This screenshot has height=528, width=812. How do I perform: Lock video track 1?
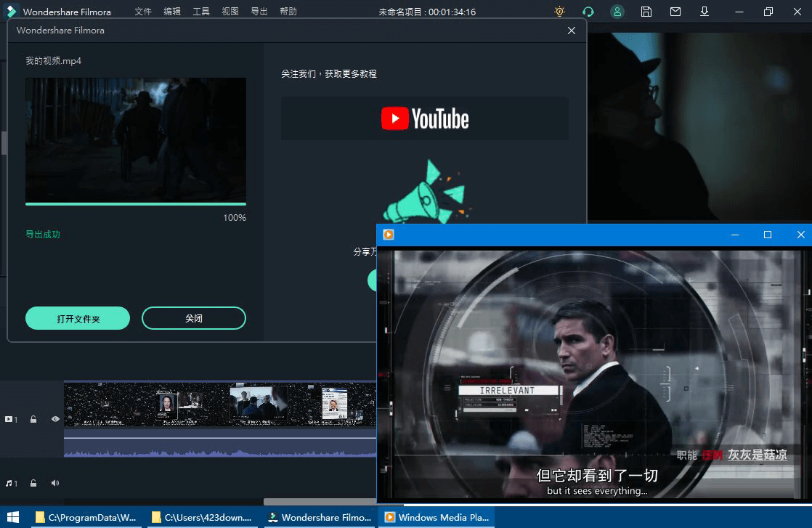tap(33, 419)
